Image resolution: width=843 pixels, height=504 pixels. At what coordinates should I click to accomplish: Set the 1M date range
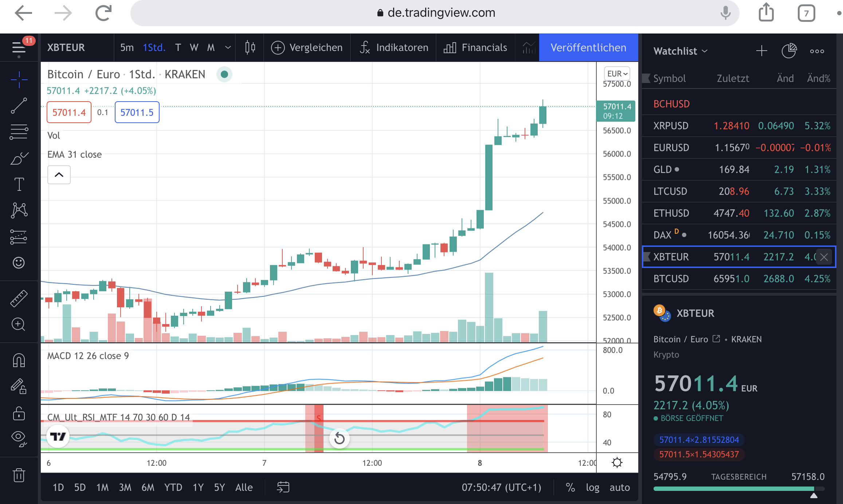pos(102,487)
